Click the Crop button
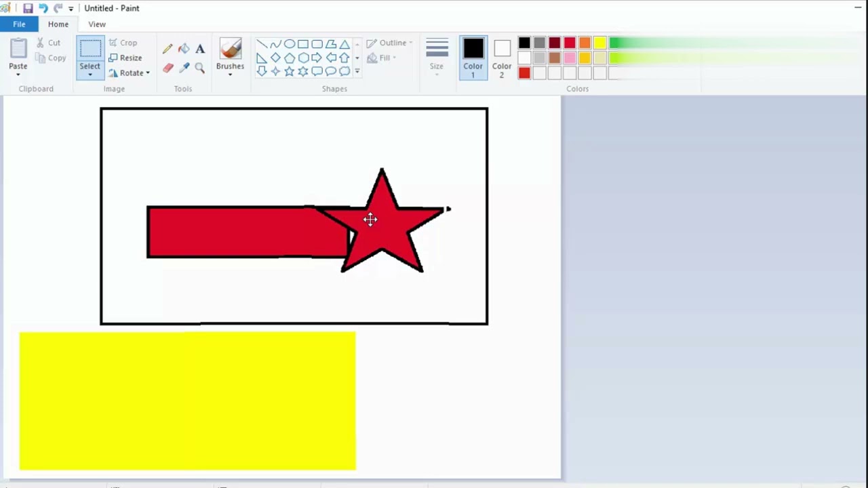Viewport: 868px width, 488px height. [x=123, y=43]
